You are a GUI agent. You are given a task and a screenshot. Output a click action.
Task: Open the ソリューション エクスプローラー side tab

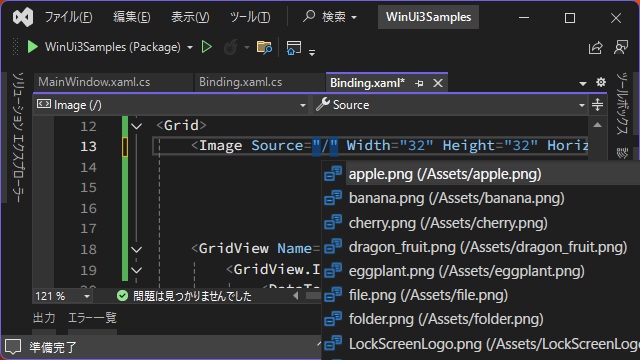(18, 137)
